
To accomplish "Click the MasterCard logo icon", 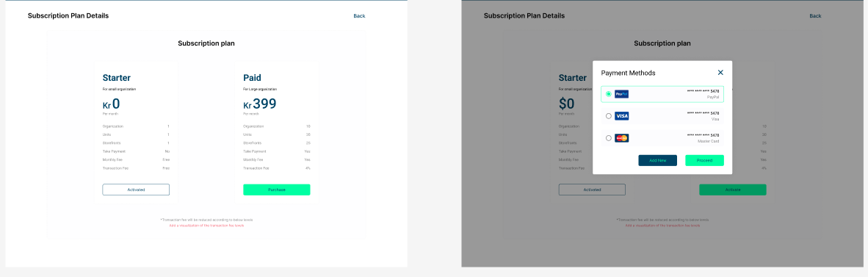I will 622,138.
